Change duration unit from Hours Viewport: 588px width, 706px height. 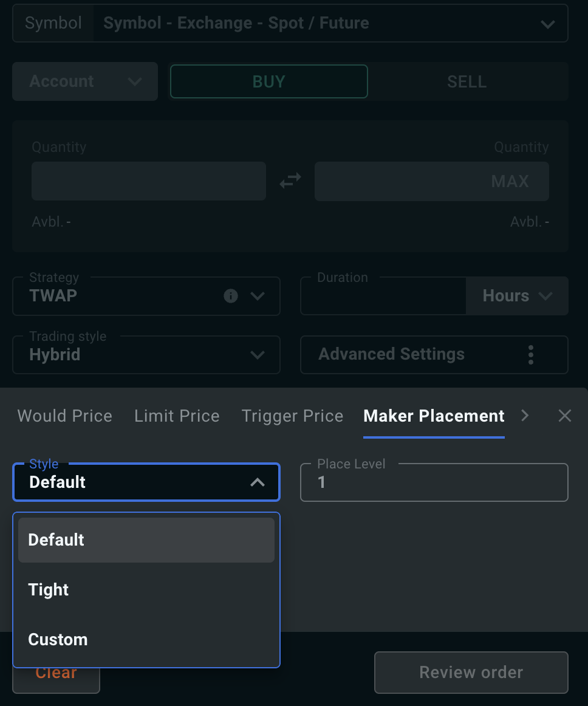pyautogui.click(x=517, y=296)
